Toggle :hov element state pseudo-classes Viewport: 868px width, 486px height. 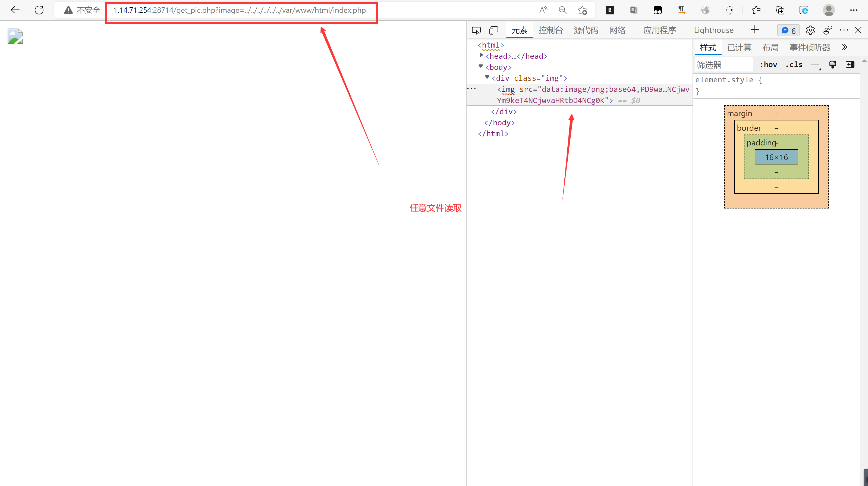(769, 64)
